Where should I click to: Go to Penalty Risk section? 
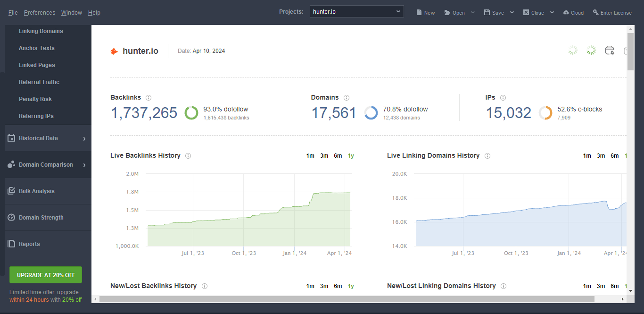(35, 99)
